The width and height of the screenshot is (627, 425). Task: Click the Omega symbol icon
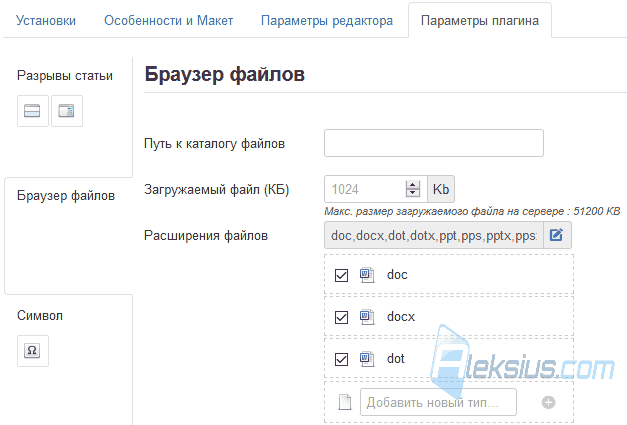click(x=32, y=351)
